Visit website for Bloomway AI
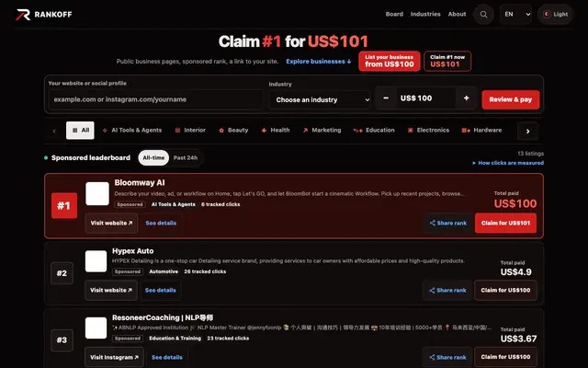Image resolution: width=588 pixels, height=368 pixels. click(x=111, y=223)
